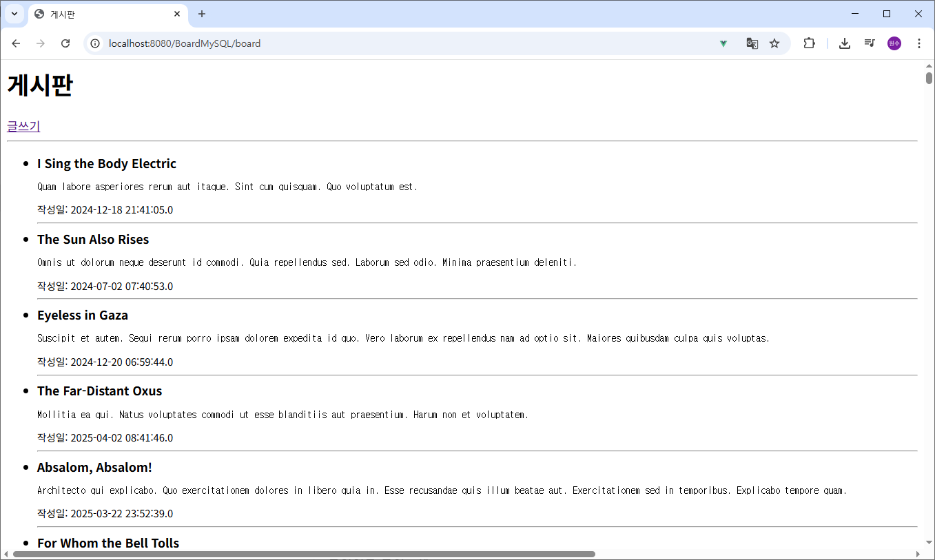Click post title I Sing the Body Electric
Screen dimensions: 935x560
click(107, 163)
